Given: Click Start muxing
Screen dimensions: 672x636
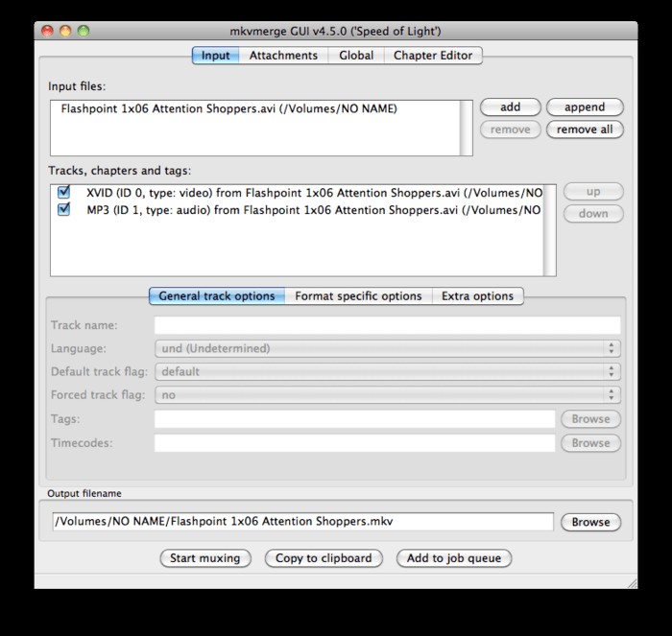Looking at the screenshot, I should tap(205, 558).
